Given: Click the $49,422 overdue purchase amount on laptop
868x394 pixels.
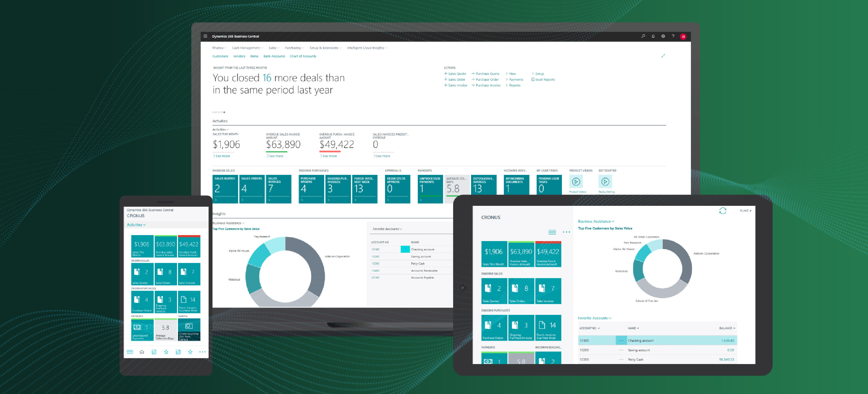Looking at the screenshot, I should (337, 144).
